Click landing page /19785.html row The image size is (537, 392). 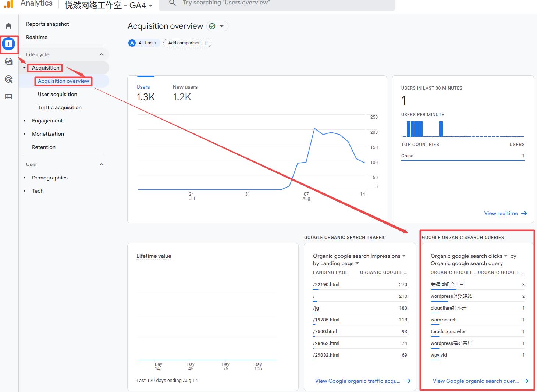(360, 320)
